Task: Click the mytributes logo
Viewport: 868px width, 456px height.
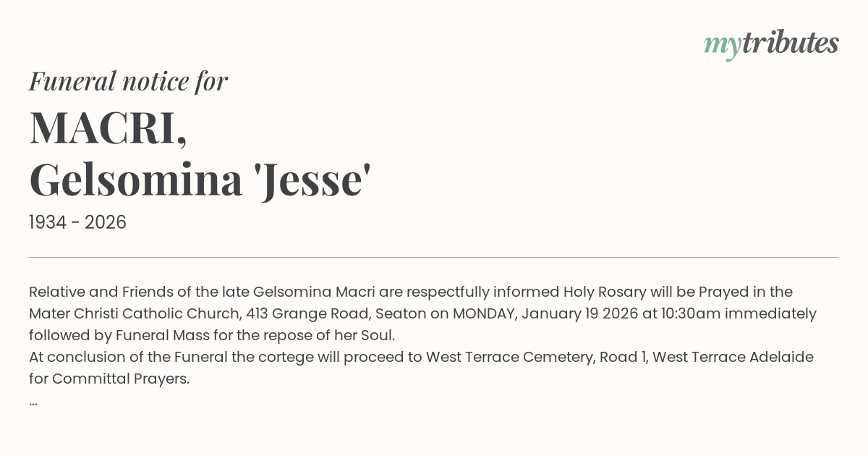Action: coord(771,44)
